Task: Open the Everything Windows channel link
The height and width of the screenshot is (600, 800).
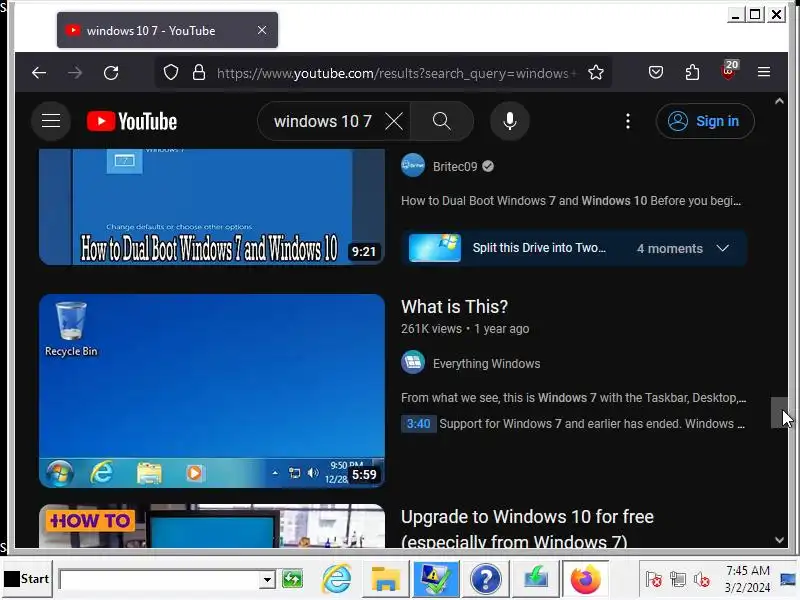Action: pos(486,363)
